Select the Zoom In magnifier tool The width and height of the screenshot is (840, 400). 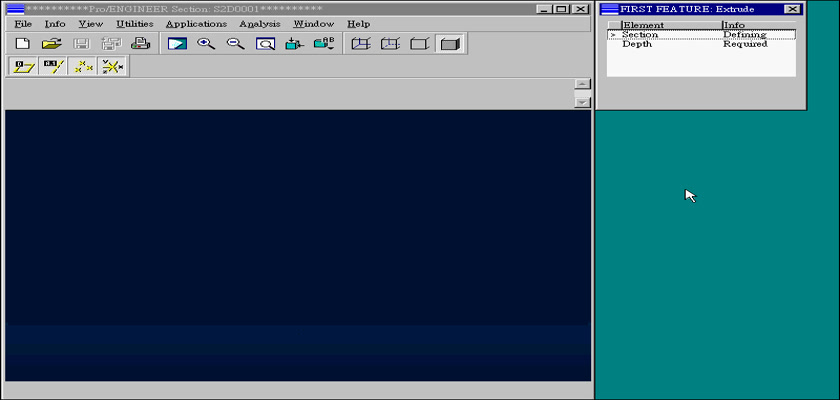pyautogui.click(x=206, y=44)
